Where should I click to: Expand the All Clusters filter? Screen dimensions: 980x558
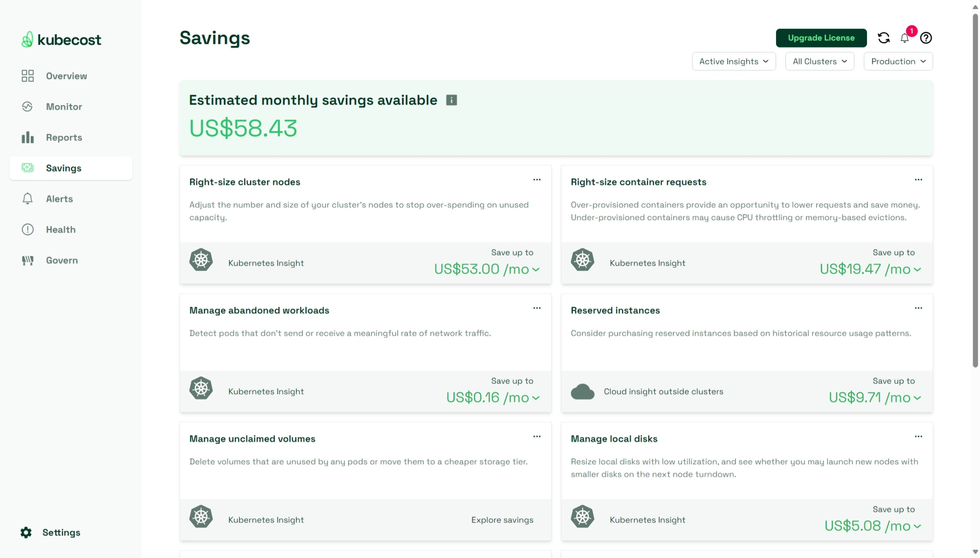pyautogui.click(x=819, y=61)
